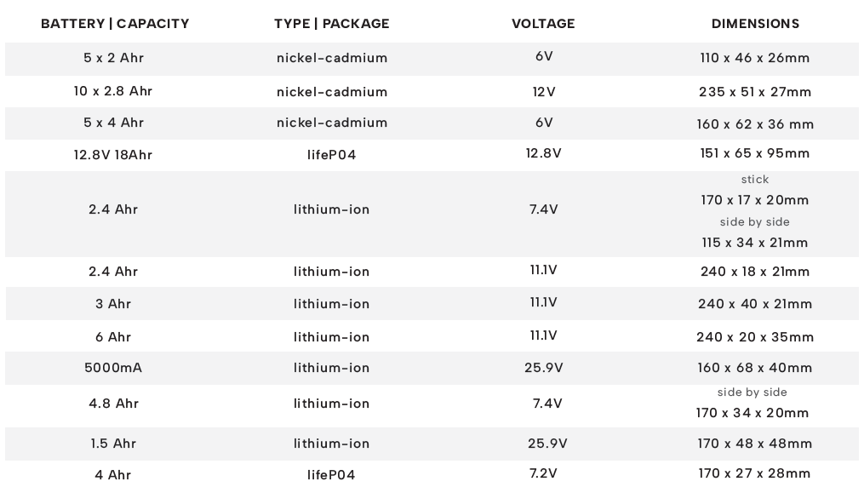Select the 10 x 2.8 Ahr battery cell
Viewport: 864px width, 504px height.
tap(113, 91)
